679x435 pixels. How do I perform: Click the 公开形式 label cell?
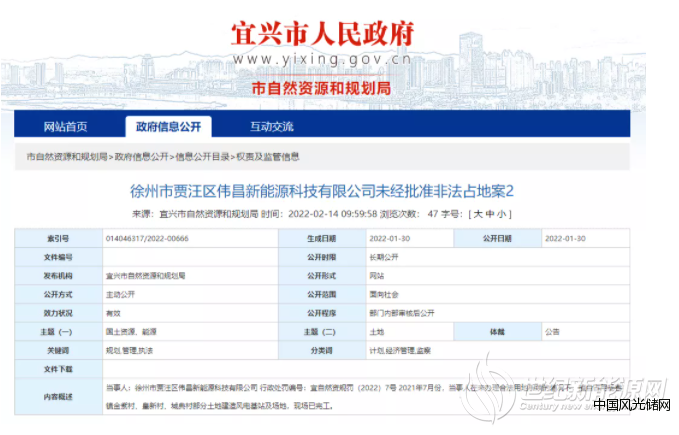point(322,276)
